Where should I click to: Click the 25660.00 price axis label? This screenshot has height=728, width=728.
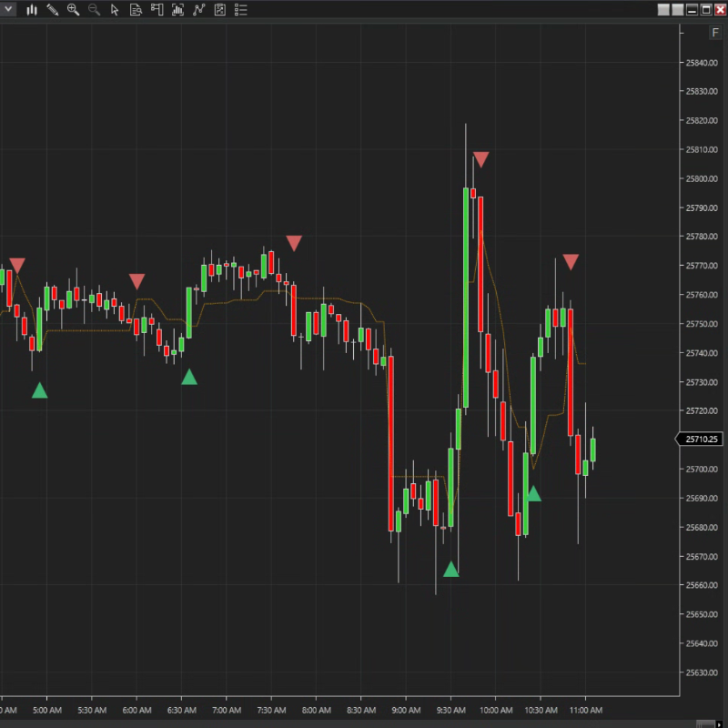[x=701, y=585]
